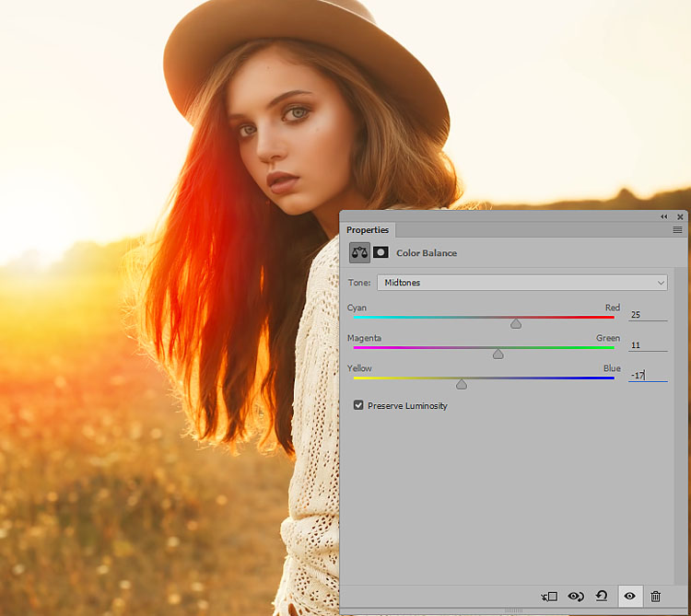This screenshot has width=691, height=616.
Task: Switch to the Properties tab
Action: point(368,230)
